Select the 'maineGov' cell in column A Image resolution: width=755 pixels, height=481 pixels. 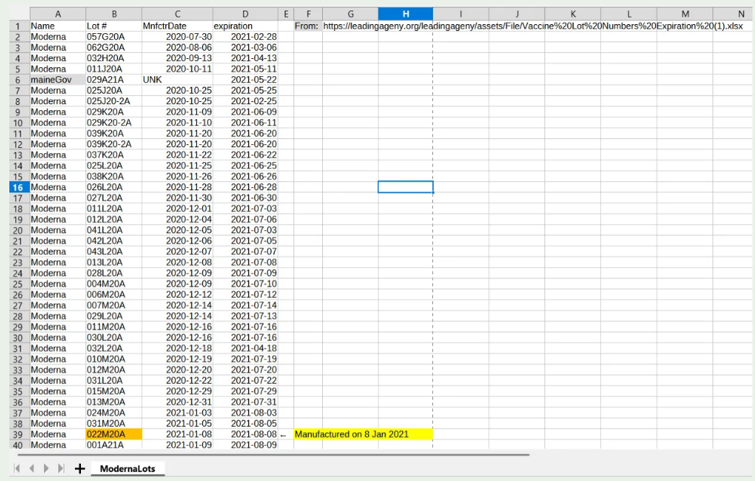(x=56, y=79)
